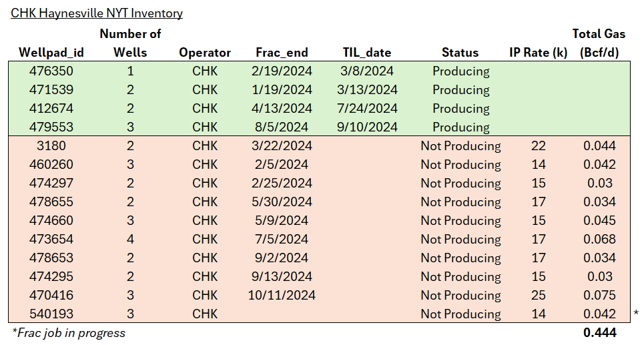Select wellpad cell 540193
Image resolution: width=644 pixels, height=345 pixels.
[51, 314]
